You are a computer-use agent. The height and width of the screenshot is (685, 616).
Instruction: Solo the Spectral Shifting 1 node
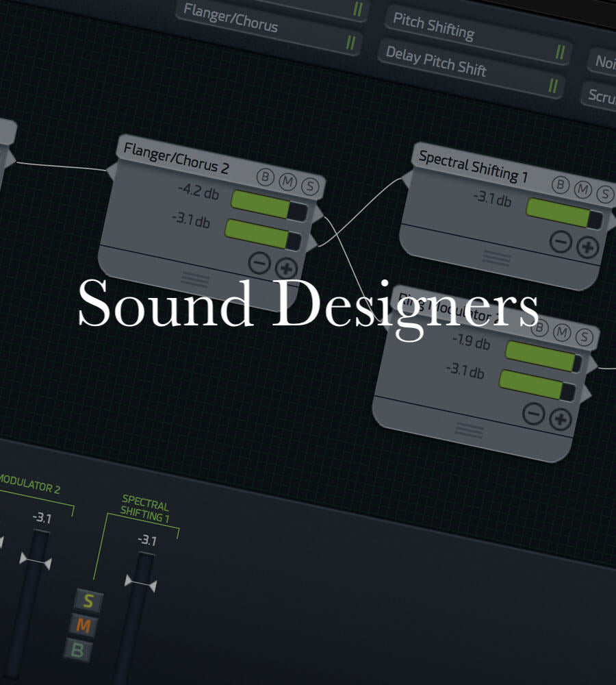point(605,193)
